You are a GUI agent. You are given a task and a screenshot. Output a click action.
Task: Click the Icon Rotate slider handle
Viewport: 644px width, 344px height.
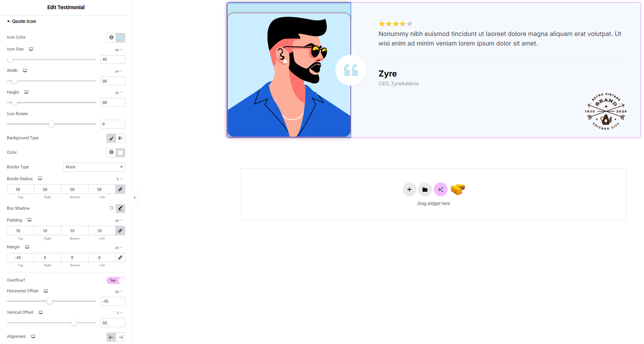tap(52, 124)
